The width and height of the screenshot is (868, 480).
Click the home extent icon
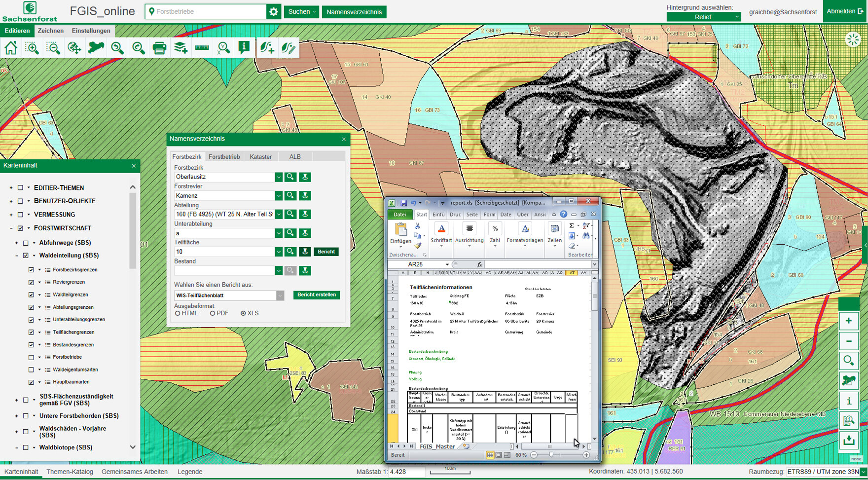click(x=10, y=48)
